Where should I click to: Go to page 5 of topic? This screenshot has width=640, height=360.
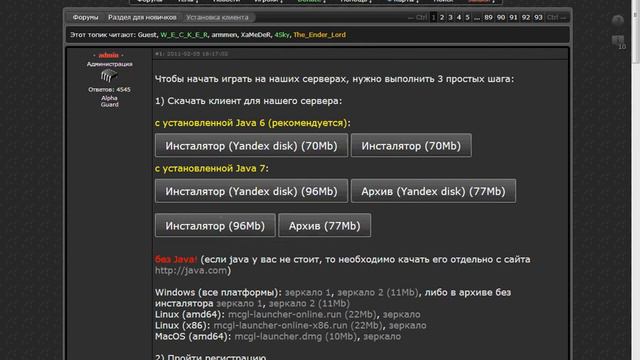pos(467,18)
